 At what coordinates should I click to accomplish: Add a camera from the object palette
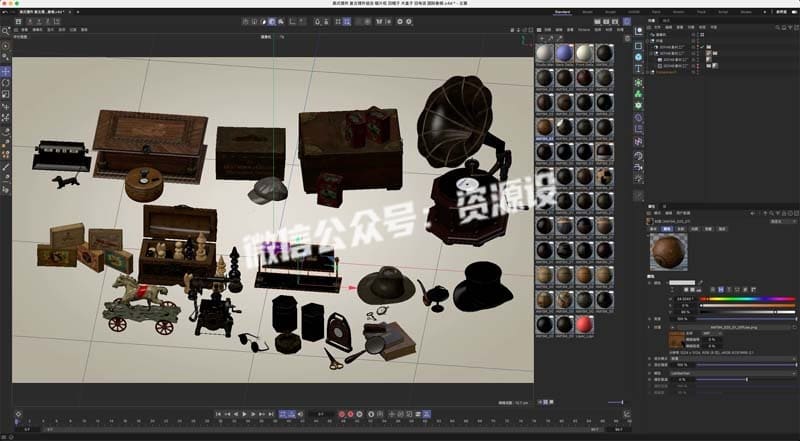(x=638, y=167)
